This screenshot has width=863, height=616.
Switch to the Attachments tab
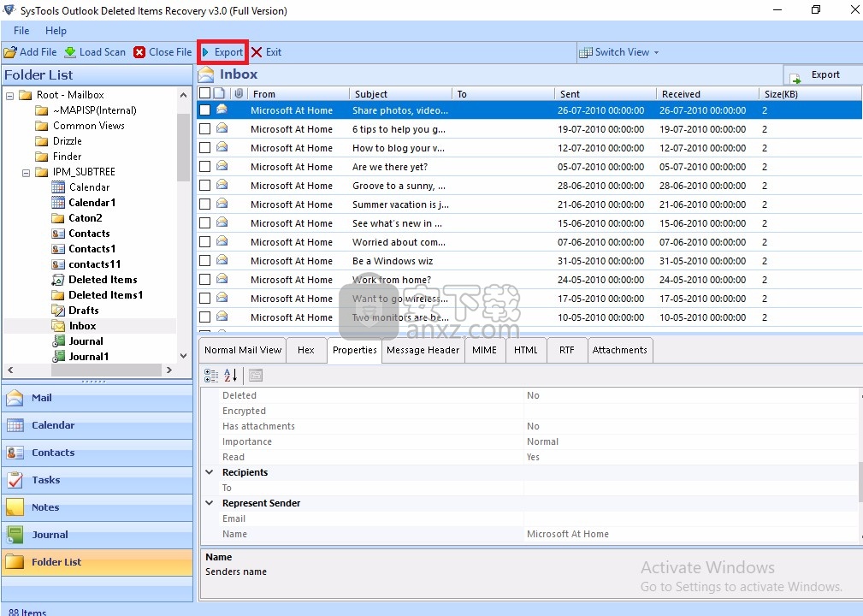620,350
